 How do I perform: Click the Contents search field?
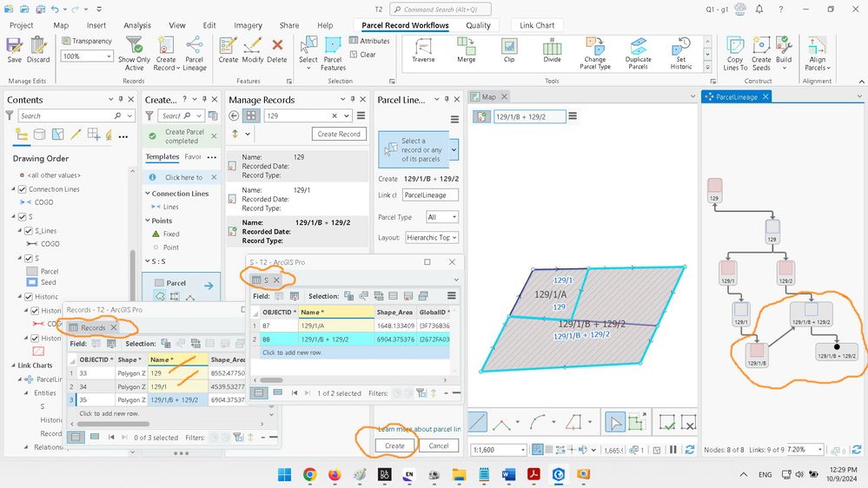click(66, 115)
